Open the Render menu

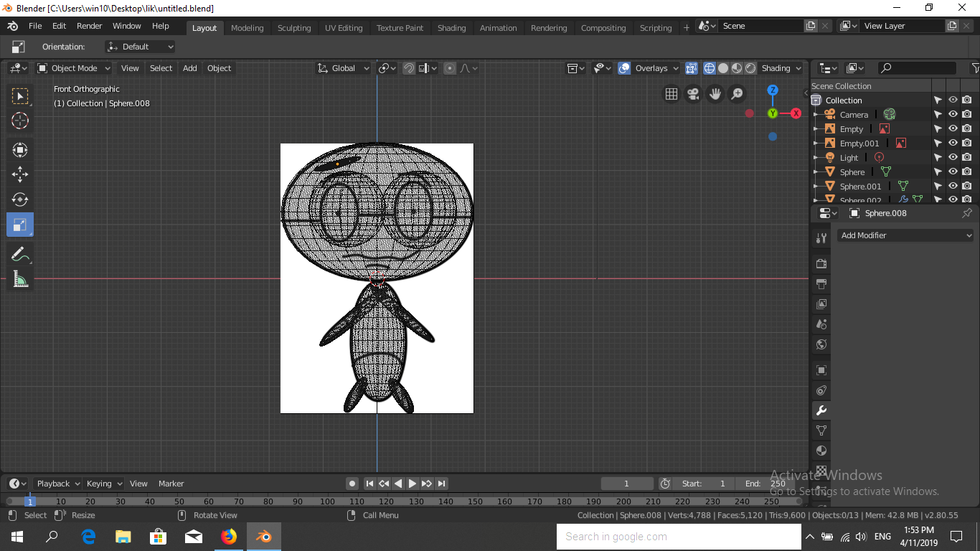[x=90, y=26]
